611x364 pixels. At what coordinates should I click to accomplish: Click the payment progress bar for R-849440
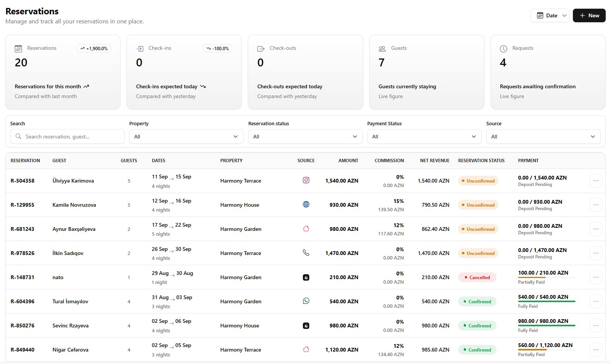[x=546, y=350]
